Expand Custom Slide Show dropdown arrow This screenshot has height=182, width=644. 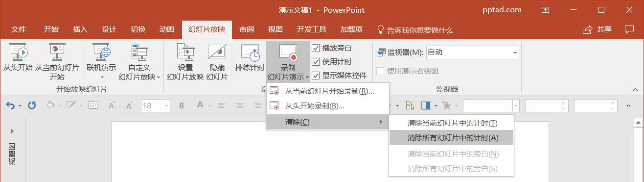159,77
